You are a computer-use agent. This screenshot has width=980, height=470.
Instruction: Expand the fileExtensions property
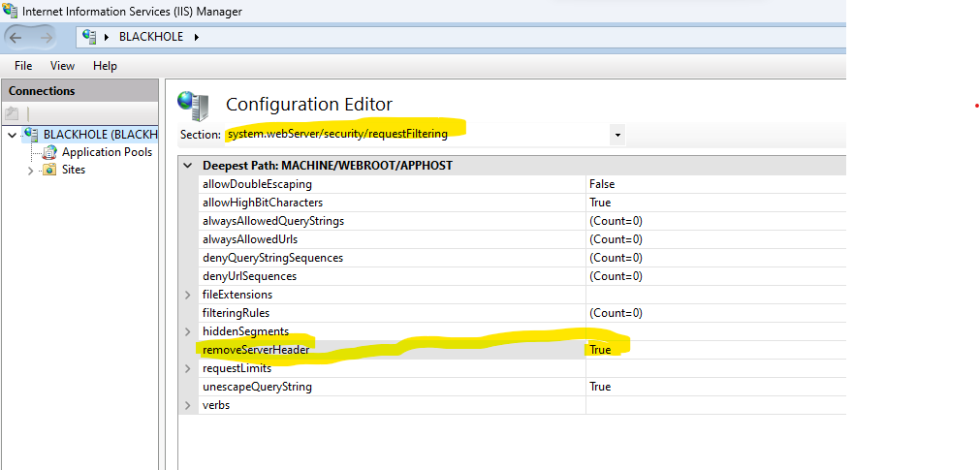[x=187, y=295]
